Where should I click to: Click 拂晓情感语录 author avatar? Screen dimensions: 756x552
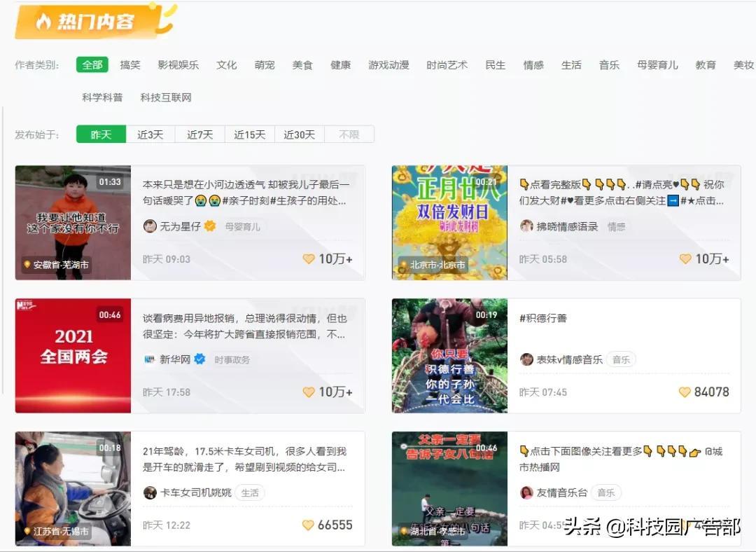[526, 226]
